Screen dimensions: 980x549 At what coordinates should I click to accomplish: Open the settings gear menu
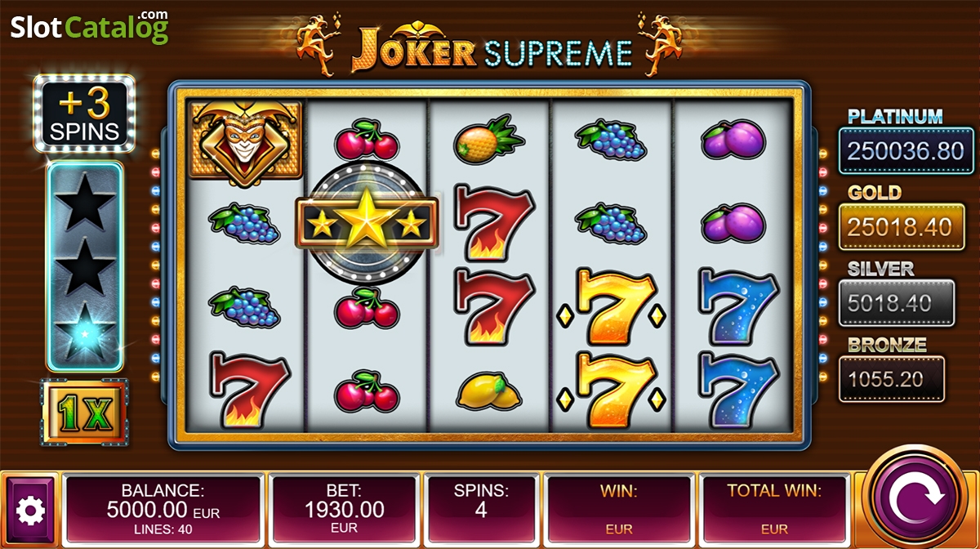pos(31,511)
